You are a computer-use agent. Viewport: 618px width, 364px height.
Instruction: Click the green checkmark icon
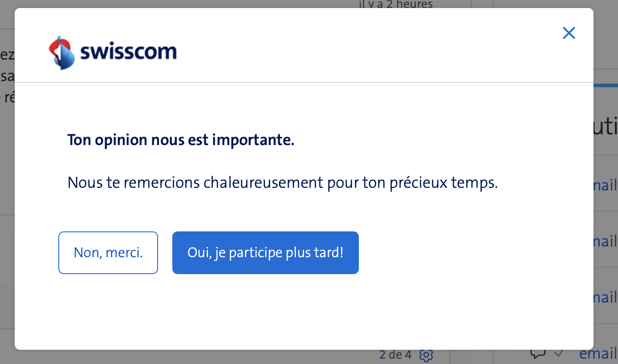pyautogui.click(x=558, y=354)
